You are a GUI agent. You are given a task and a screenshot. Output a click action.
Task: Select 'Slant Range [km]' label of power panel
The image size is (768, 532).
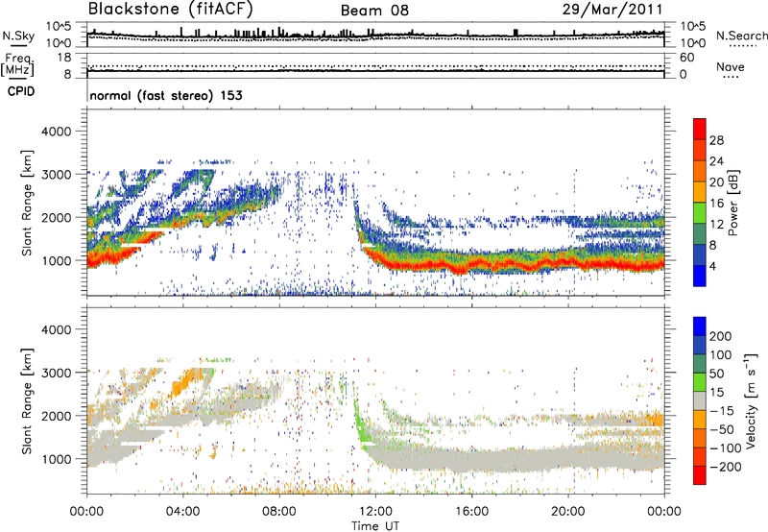tap(27, 203)
